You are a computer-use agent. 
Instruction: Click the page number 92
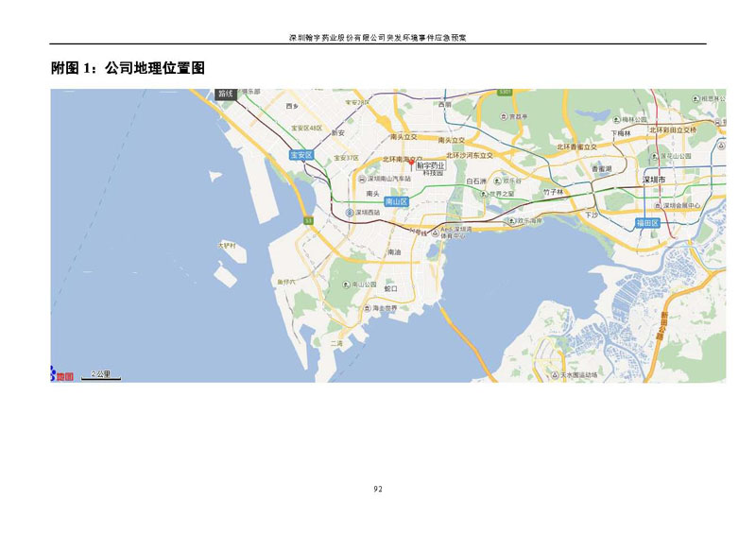click(378, 489)
